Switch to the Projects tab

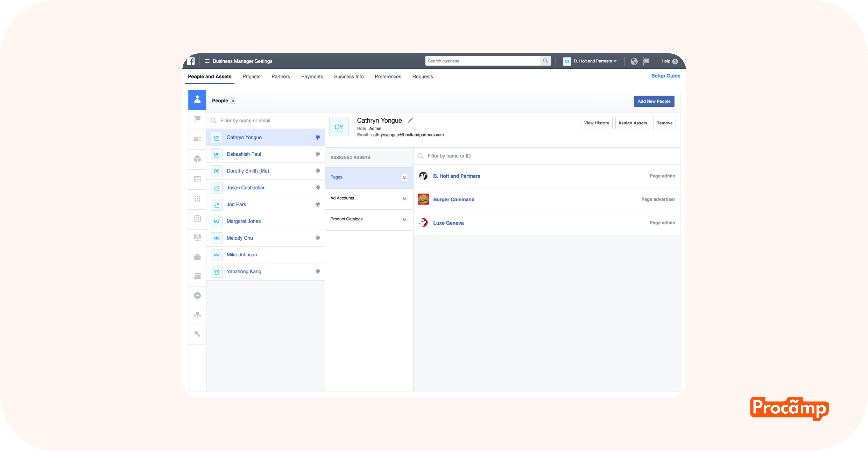point(251,76)
